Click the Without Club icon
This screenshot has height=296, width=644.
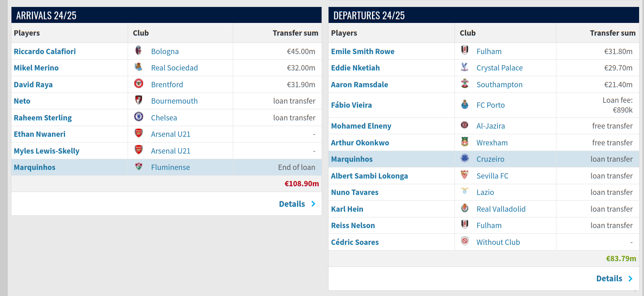point(464,241)
